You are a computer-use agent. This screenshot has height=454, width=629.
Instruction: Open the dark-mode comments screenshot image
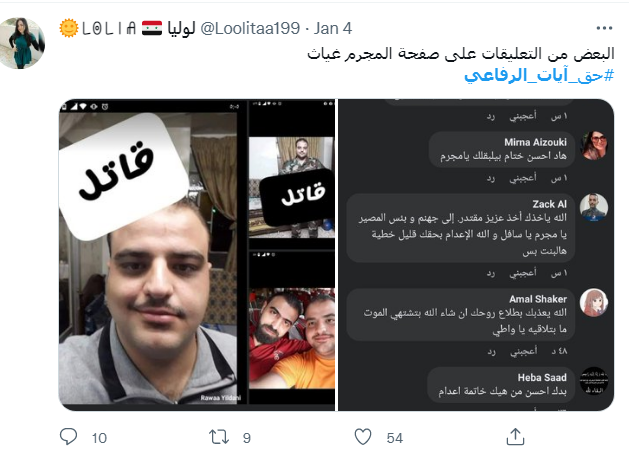tap(476, 255)
